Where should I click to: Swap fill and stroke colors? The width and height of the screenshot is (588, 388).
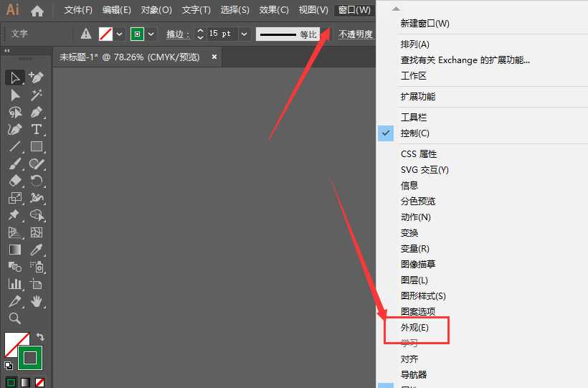(x=40, y=336)
